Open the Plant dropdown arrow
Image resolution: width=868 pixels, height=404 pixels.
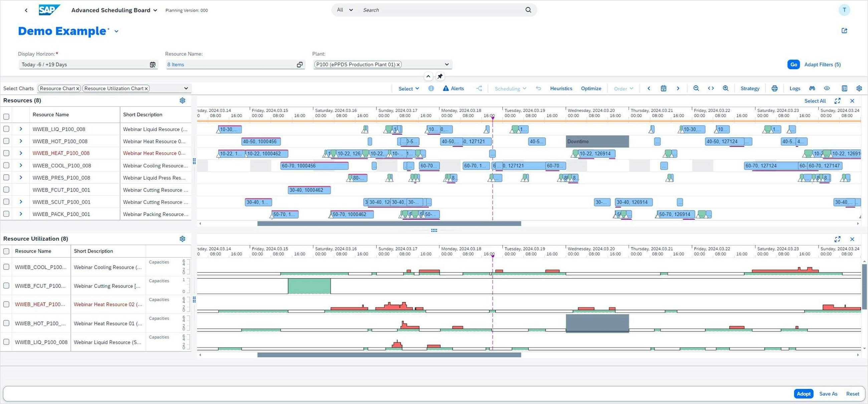pos(446,64)
